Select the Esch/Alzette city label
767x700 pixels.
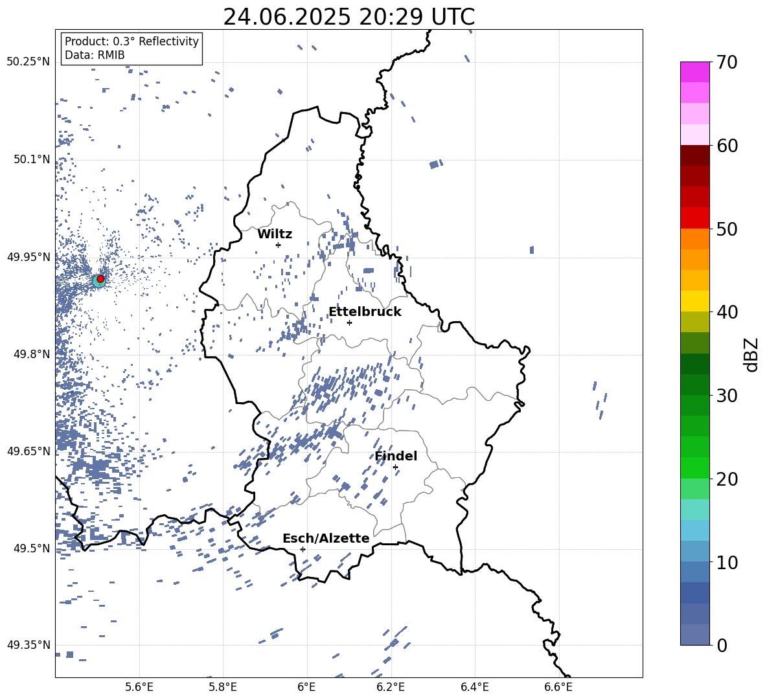(x=326, y=538)
